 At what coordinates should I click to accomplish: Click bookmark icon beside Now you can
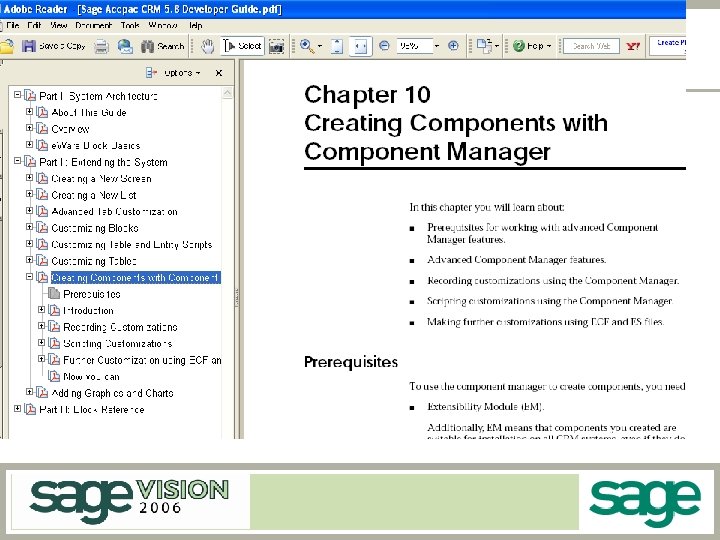(54, 377)
